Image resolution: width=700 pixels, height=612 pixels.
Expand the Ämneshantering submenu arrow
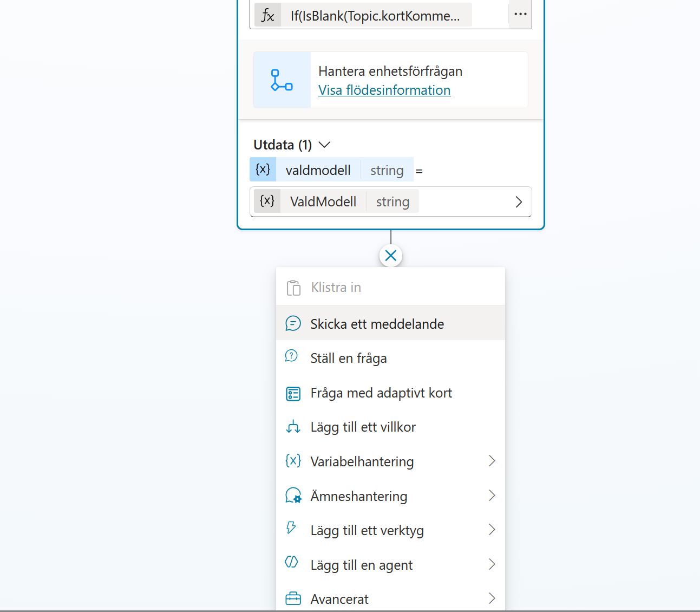tap(492, 496)
